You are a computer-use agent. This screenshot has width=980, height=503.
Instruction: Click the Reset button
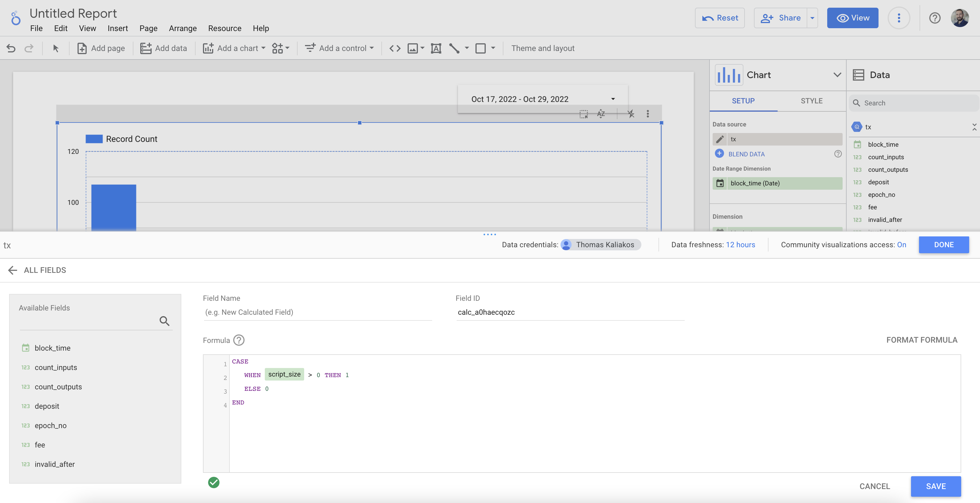tap(720, 18)
